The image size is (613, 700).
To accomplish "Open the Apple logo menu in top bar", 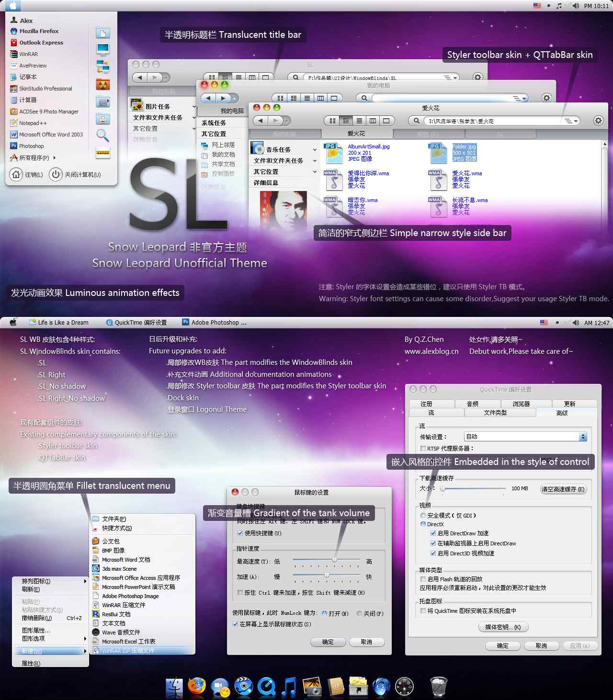I will coord(13,6).
